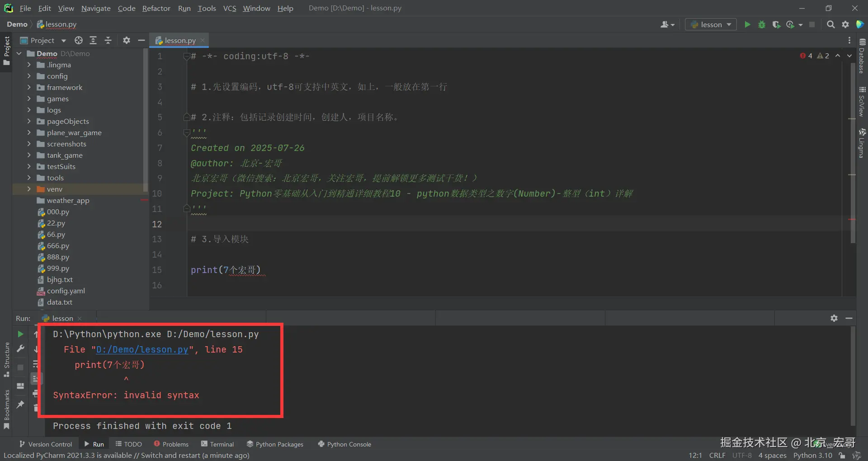The height and width of the screenshot is (461, 868).
Task: Open the Project view dropdown
Action: pos(43,40)
